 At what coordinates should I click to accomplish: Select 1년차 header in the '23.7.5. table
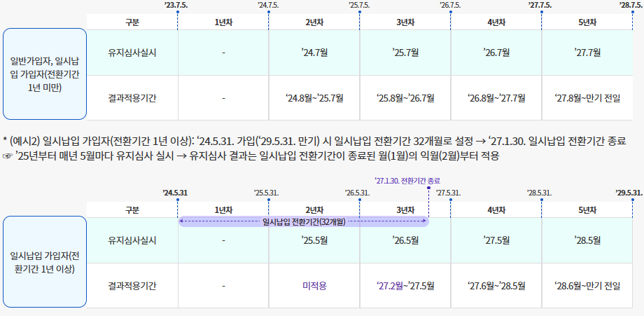[x=223, y=22]
